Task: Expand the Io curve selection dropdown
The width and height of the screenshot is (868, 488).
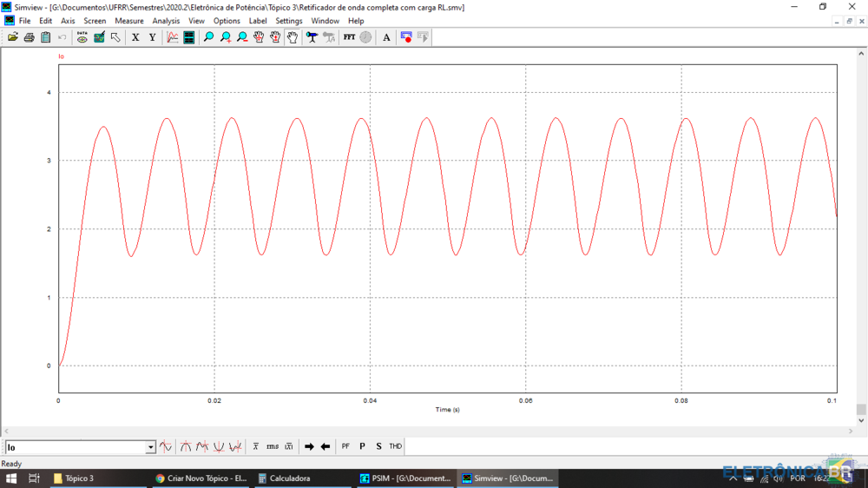Action: coord(150,447)
